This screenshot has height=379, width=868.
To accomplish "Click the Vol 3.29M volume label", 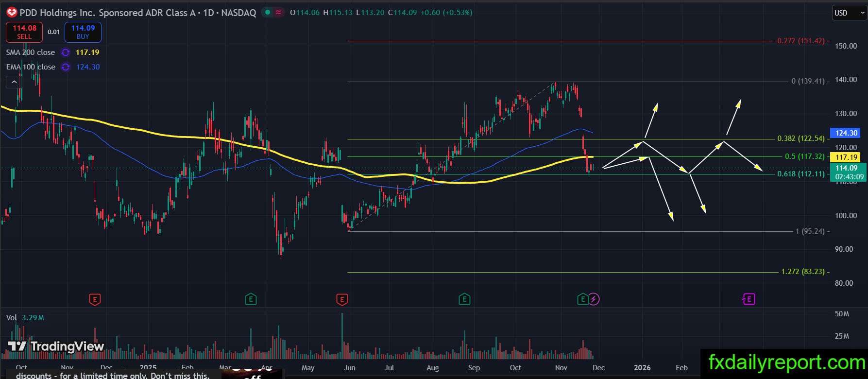I will click(x=25, y=318).
